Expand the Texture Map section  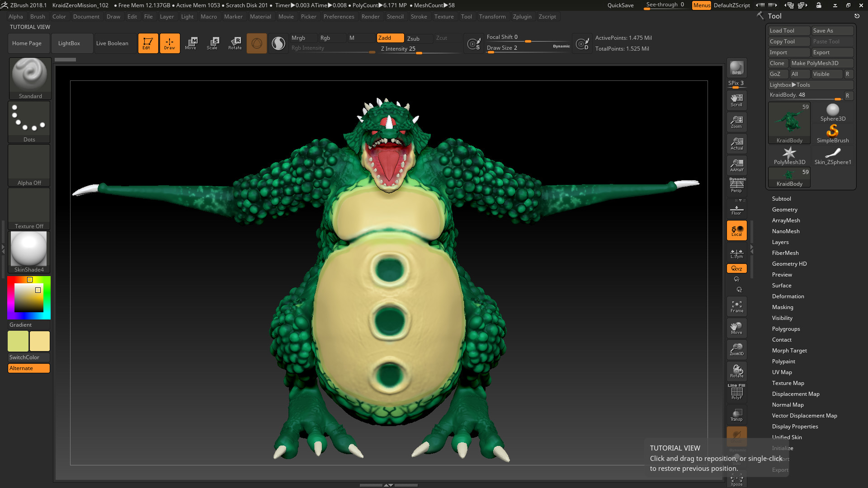click(x=788, y=383)
